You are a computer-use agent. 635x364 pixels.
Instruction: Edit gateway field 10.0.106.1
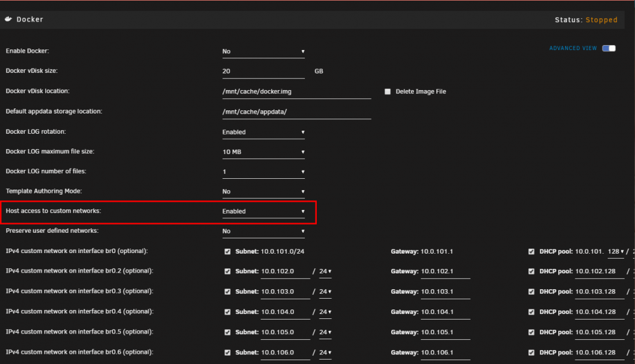[x=446, y=353]
